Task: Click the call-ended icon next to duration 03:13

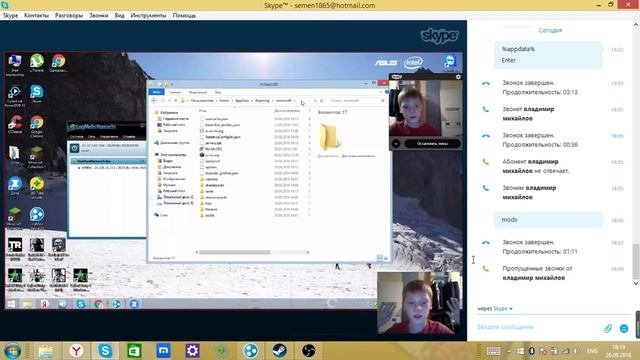Action: [x=486, y=83]
